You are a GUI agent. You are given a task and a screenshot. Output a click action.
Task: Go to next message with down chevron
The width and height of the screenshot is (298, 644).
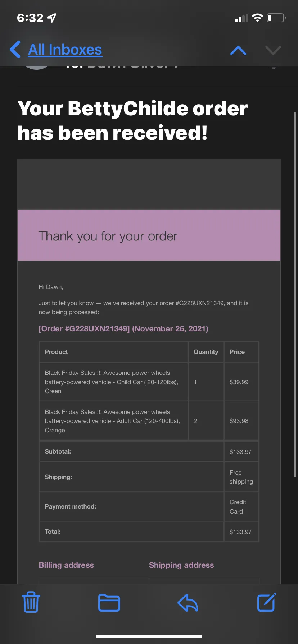tap(273, 50)
